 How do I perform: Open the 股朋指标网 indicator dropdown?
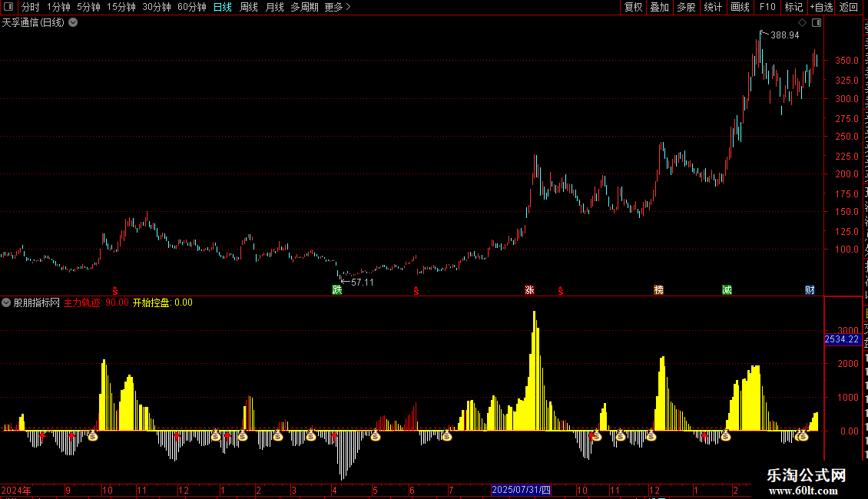[6, 302]
